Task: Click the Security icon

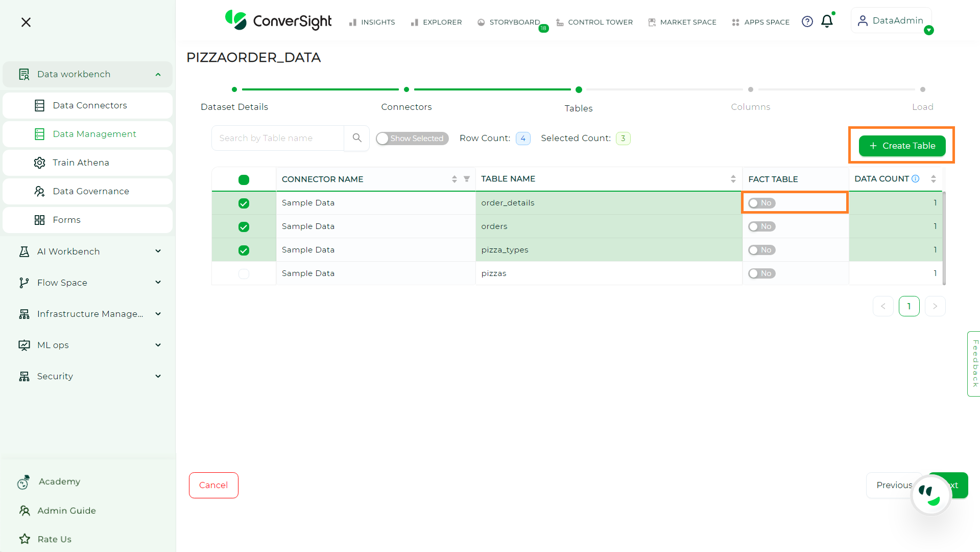Action: pyautogui.click(x=24, y=376)
